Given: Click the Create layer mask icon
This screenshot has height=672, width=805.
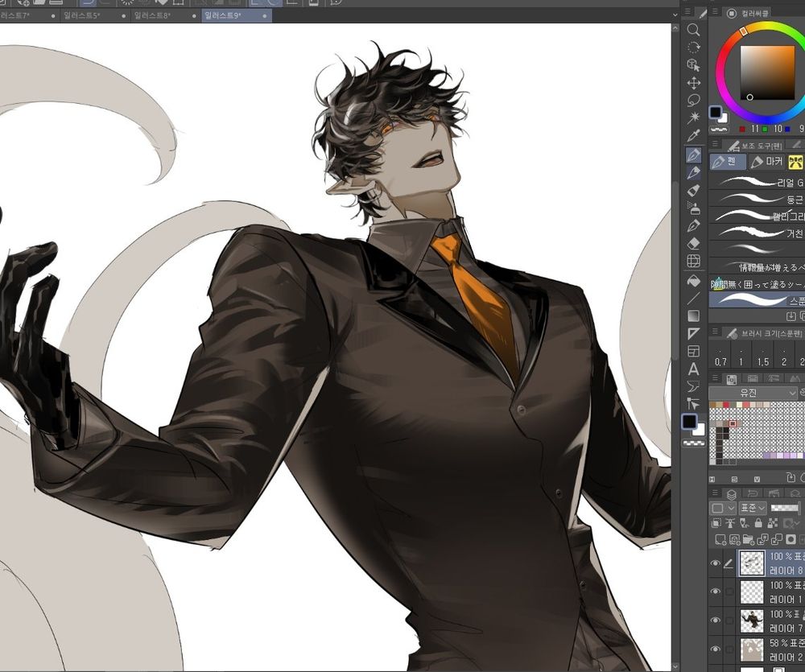Looking at the screenshot, I should click(x=791, y=539).
